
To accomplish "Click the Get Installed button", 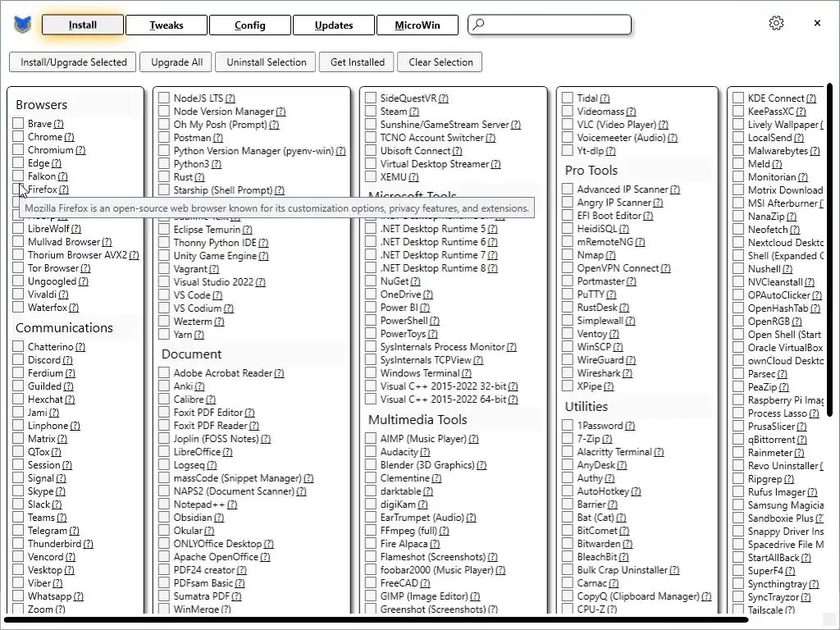I will 358,62.
